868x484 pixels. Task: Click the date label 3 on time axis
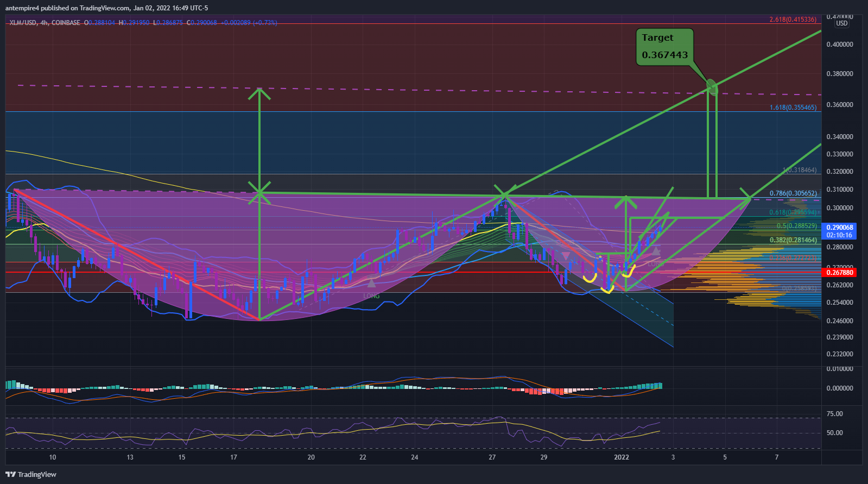tap(673, 457)
